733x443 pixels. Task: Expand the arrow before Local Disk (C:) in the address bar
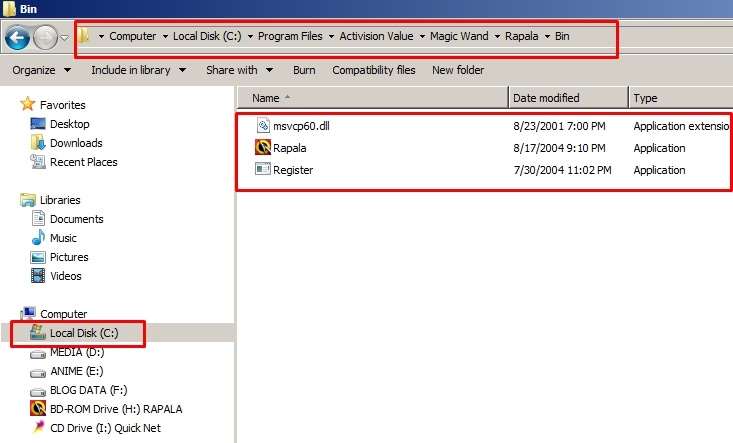(165, 36)
